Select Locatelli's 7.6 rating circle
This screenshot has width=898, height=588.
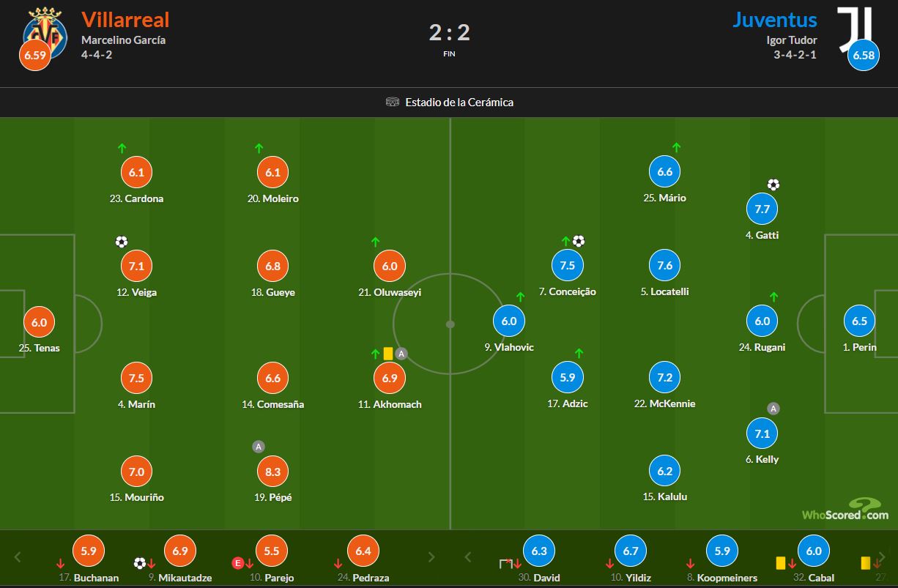point(664,265)
